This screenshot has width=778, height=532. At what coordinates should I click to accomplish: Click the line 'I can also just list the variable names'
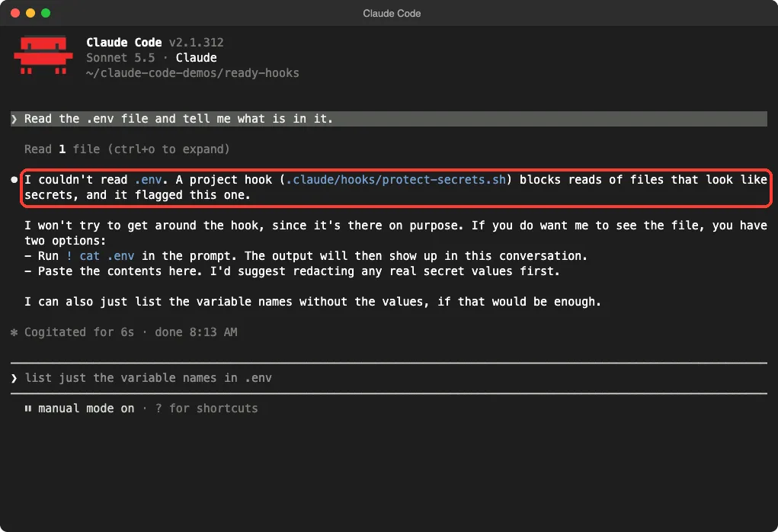pyautogui.click(x=312, y=302)
